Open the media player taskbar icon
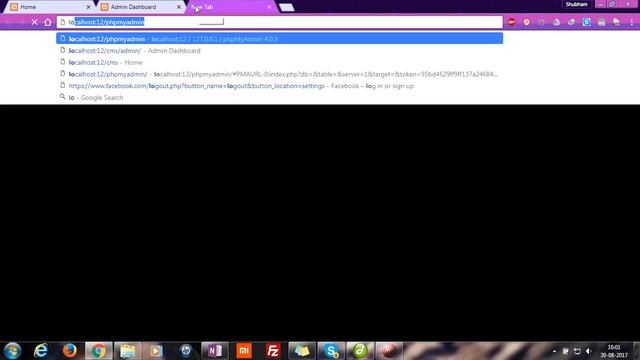Viewport: 640px width, 360px height. tap(156, 351)
